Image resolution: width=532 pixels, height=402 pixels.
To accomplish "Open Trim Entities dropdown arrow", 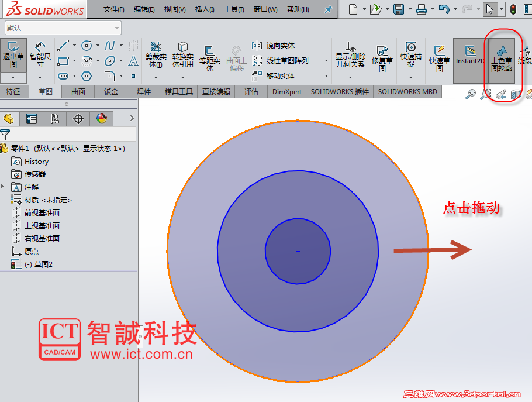I will (x=156, y=78).
